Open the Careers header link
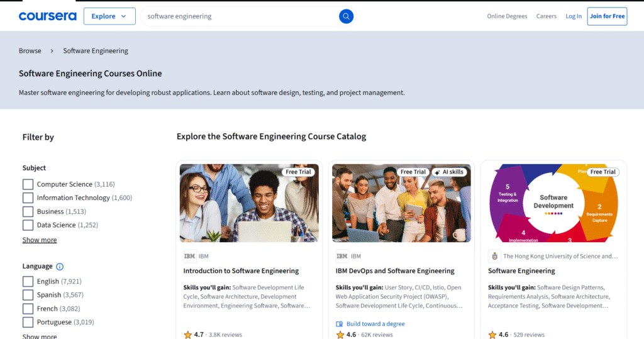 tap(547, 16)
